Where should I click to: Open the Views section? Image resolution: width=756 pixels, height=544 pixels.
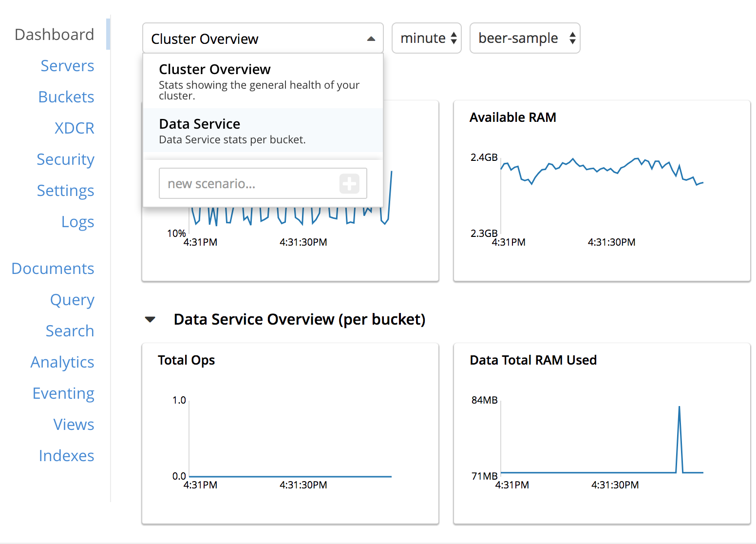pos(74,425)
